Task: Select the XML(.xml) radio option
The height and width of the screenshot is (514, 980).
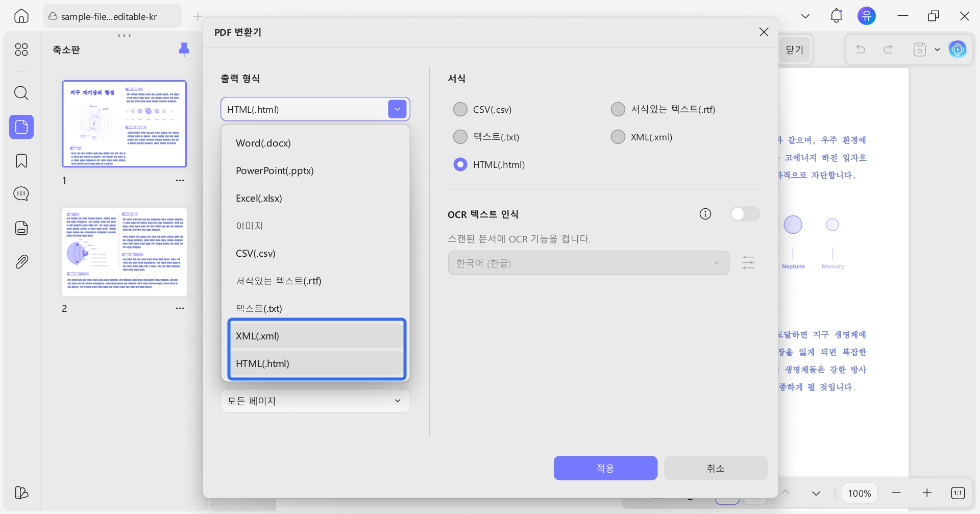Action: (618, 137)
